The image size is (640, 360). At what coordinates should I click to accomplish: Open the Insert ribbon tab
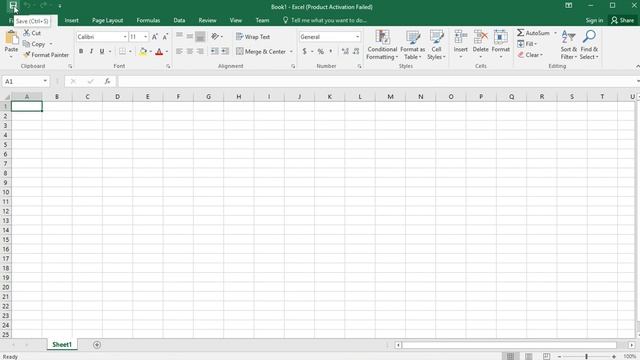click(71, 20)
